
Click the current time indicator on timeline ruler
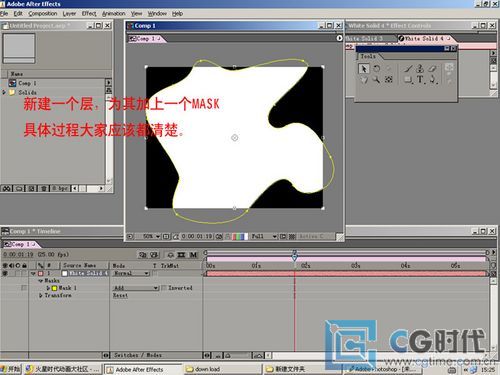(x=294, y=257)
